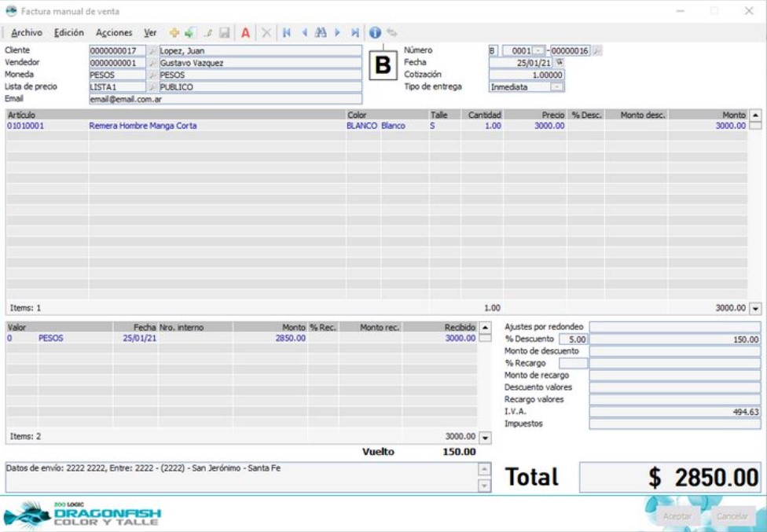Go to the first record arrow

click(286, 33)
